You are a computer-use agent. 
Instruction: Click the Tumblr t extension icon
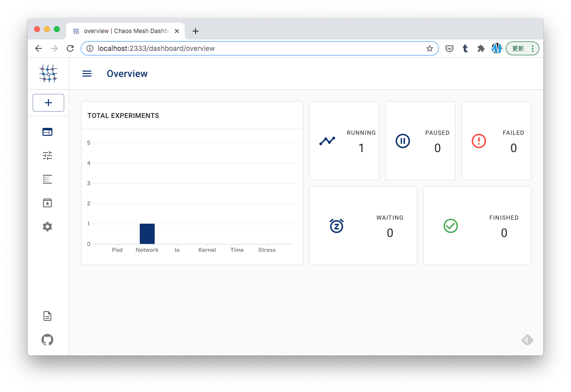coord(465,48)
